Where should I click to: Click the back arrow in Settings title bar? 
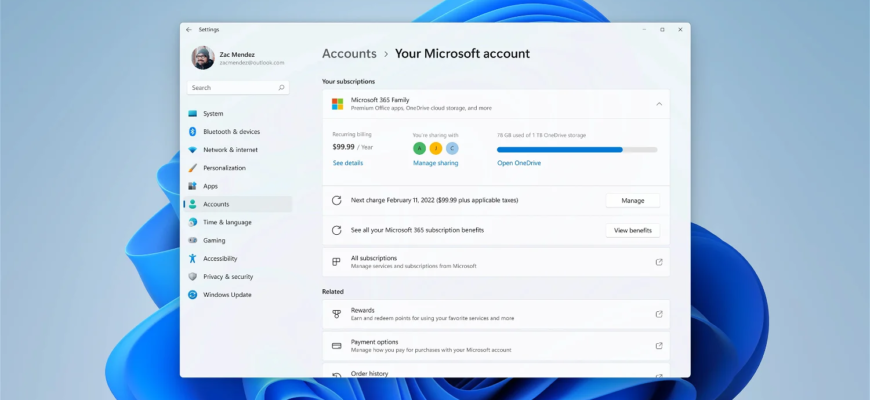click(x=189, y=30)
